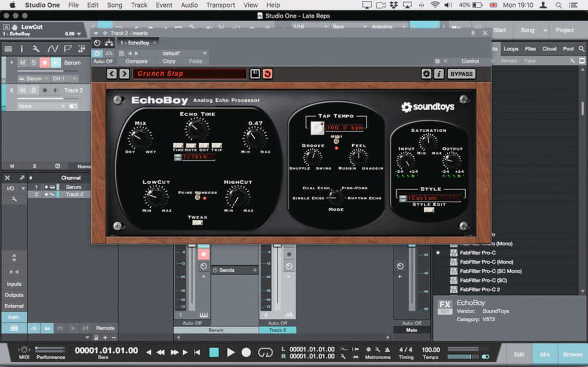Mute the Serum track
Image resolution: width=588 pixels, height=367 pixels.
click(23, 63)
